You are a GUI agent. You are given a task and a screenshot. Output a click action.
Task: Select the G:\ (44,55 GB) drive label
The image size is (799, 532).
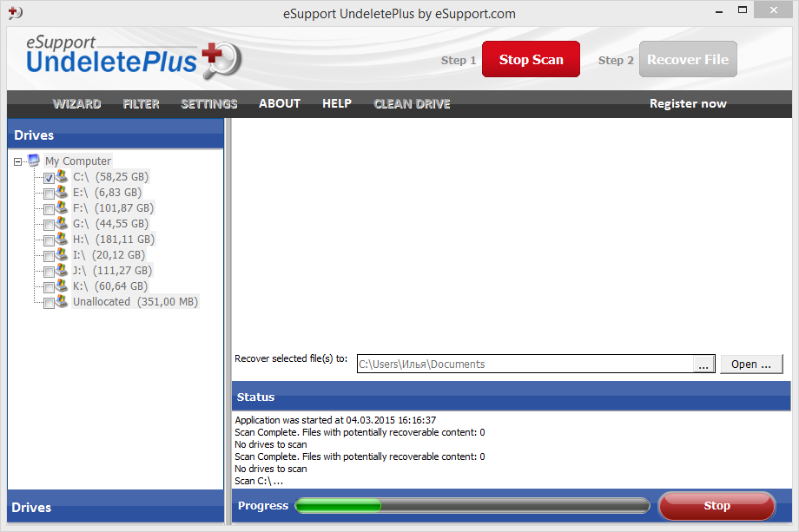point(110,224)
